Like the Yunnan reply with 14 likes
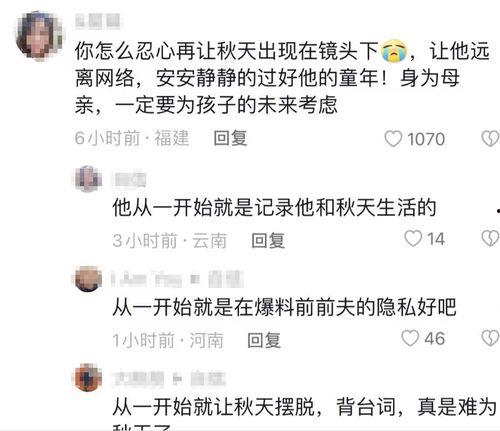This screenshot has width=500, height=431. pyautogui.click(x=413, y=239)
